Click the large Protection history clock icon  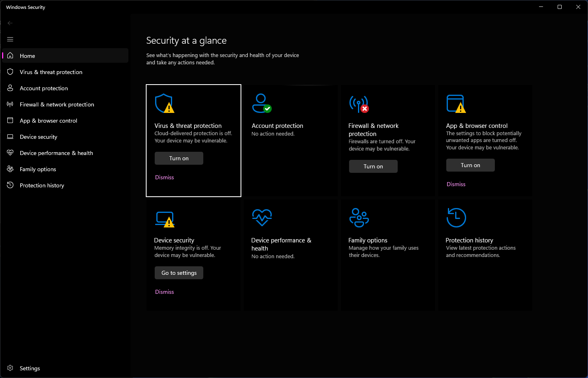pyautogui.click(x=456, y=218)
